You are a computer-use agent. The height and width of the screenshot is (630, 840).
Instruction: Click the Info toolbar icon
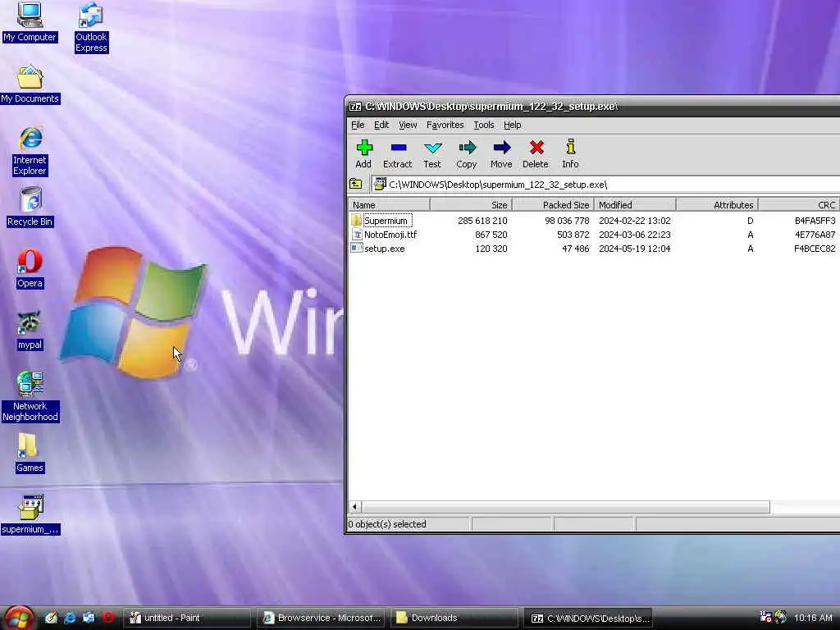571,153
